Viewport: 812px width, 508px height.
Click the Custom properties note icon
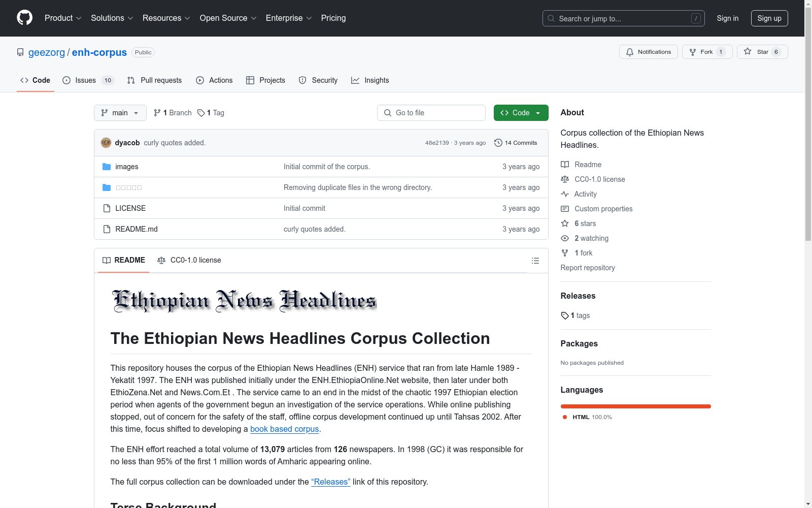[565, 209]
